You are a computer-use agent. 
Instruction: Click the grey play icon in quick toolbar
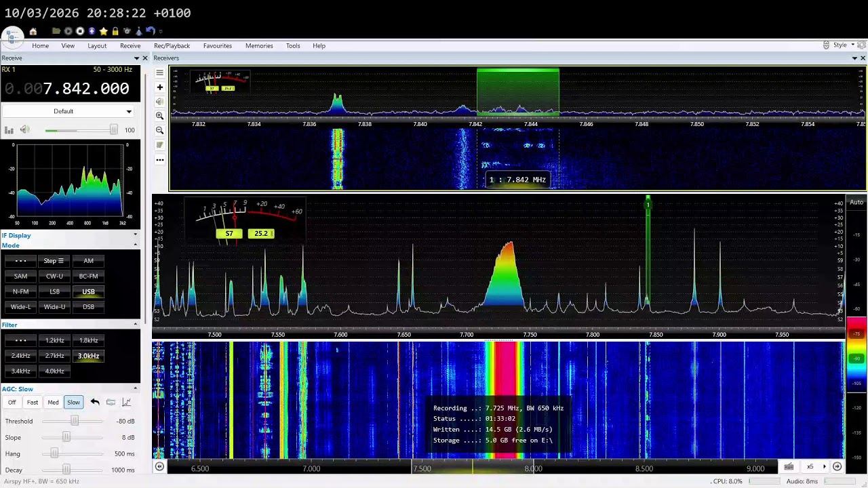coord(68,31)
